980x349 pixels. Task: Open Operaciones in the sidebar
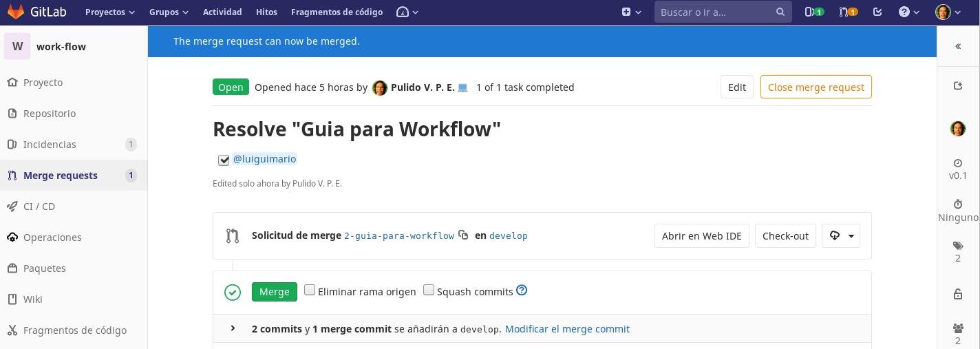coord(74,237)
